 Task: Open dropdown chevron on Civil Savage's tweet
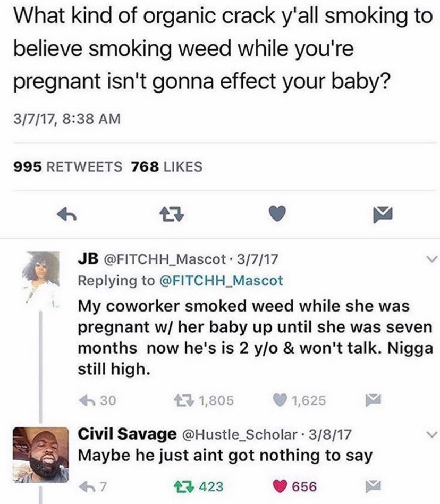[x=431, y=434]
